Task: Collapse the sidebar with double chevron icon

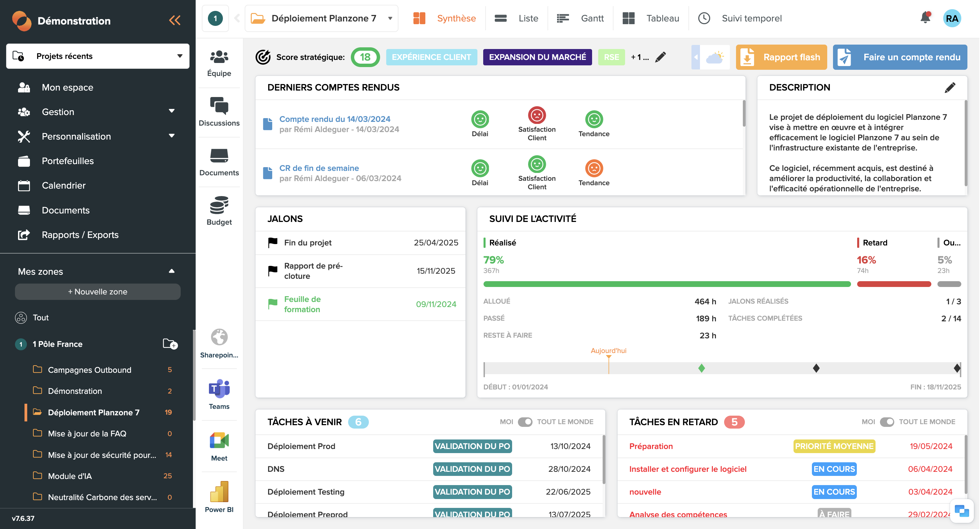Action: pos(175,20)
